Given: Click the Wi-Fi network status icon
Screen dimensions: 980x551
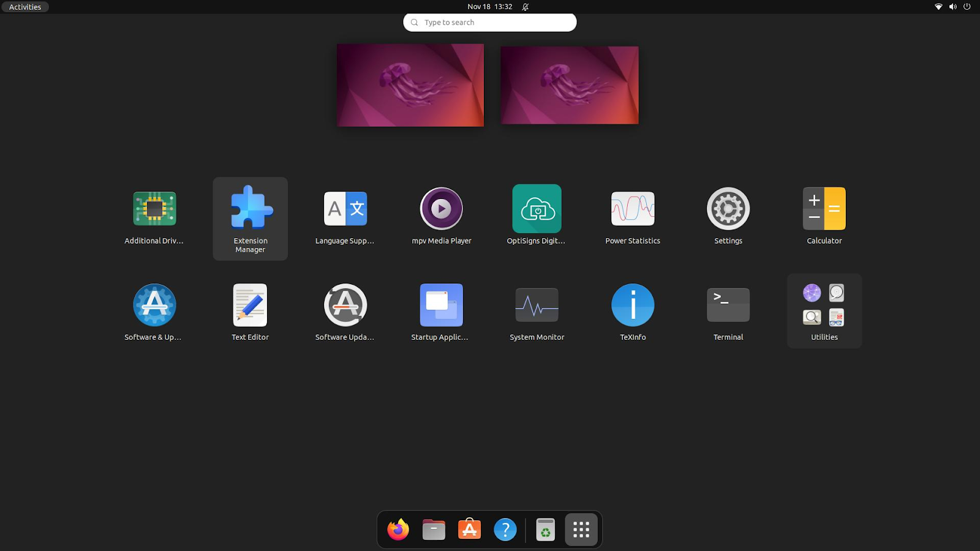Looking at the screenshot, I should pos(938,7).
